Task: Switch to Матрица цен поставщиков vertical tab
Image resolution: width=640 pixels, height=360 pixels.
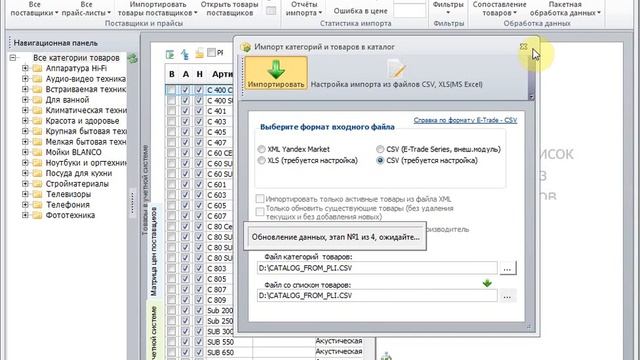Action: click(153, 251)
